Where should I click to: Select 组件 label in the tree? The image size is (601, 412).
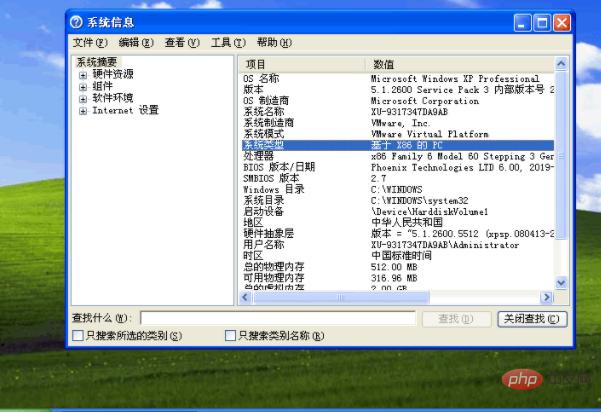(102, 86)
